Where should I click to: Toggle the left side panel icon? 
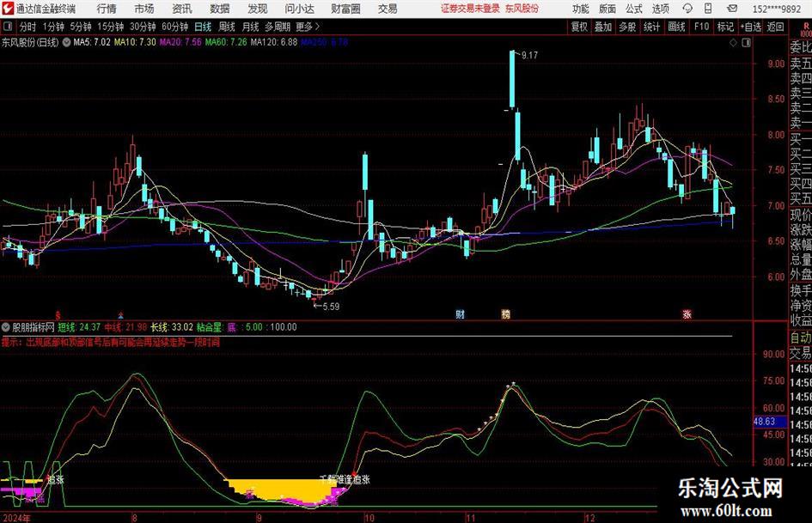[8, 27]
